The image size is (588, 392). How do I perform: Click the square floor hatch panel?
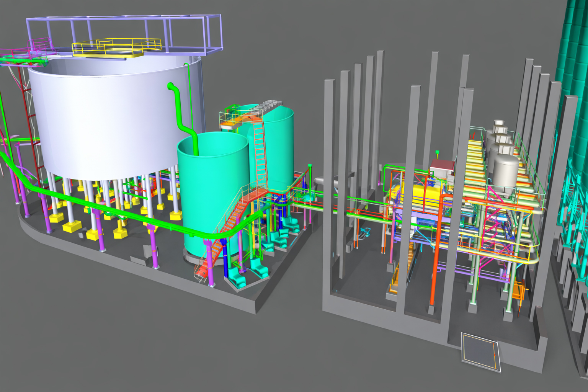point(480,352)
